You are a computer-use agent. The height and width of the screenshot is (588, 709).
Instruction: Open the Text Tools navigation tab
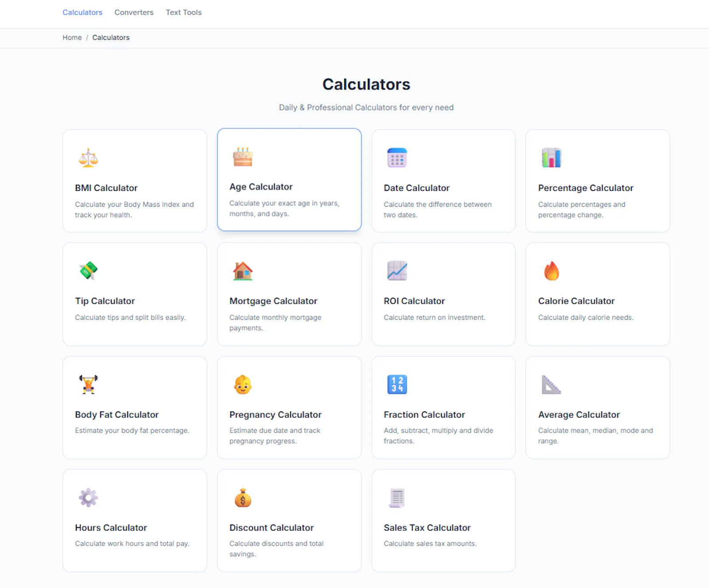(183, 12)
